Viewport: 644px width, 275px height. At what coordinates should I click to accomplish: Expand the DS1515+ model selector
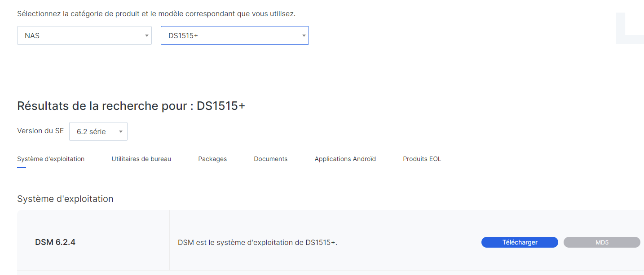pos(234,36)
